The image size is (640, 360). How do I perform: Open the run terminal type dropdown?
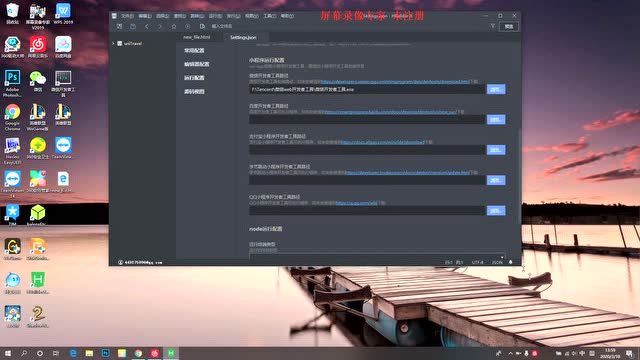click(x=376, y=256)
